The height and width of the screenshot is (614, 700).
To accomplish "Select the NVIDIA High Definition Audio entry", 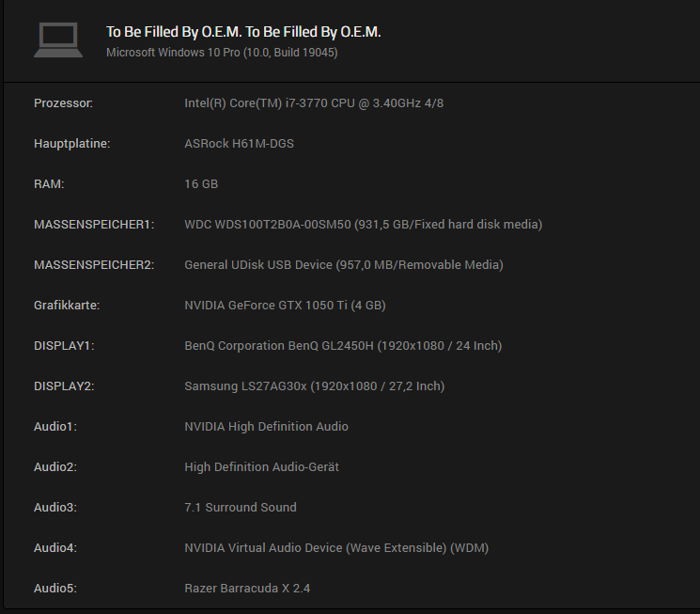I will pos(266,427).
